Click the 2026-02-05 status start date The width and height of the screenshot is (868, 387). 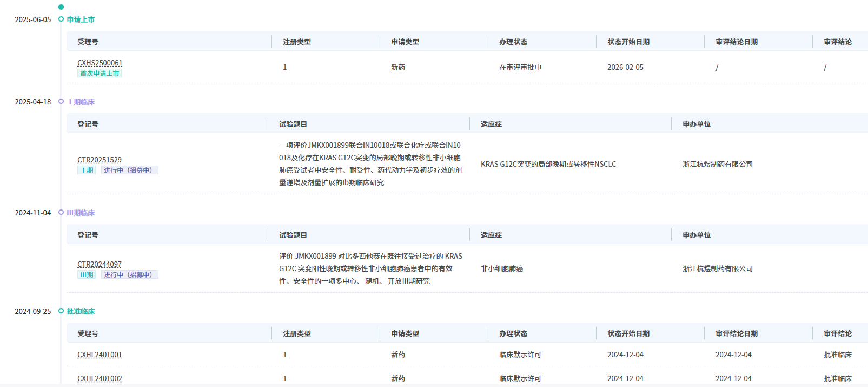pos(625,67)
